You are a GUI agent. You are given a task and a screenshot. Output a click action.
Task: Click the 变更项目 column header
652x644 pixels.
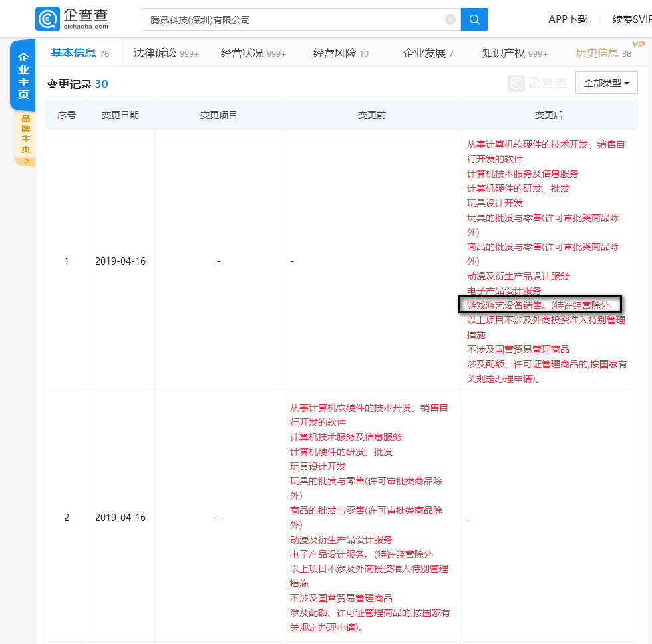tap(218, 115)
